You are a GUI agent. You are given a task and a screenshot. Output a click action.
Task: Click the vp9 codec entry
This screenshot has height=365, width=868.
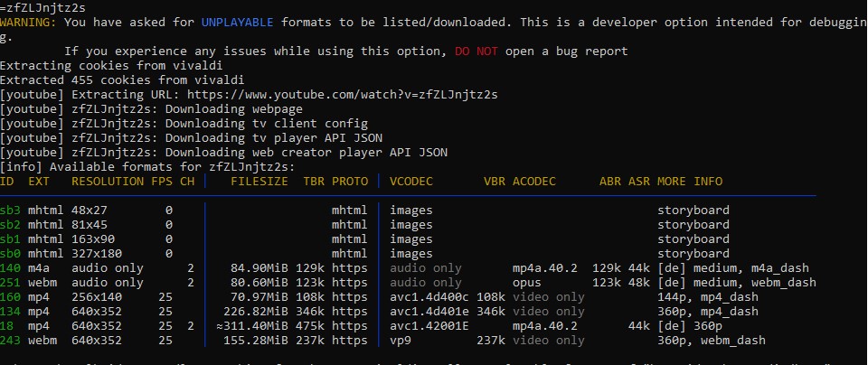(401, 340)
